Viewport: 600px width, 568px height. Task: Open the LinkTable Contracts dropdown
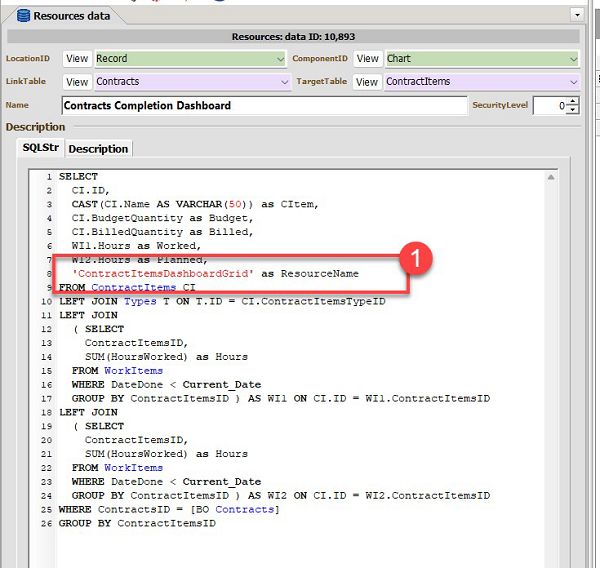[x=284, y=82]
